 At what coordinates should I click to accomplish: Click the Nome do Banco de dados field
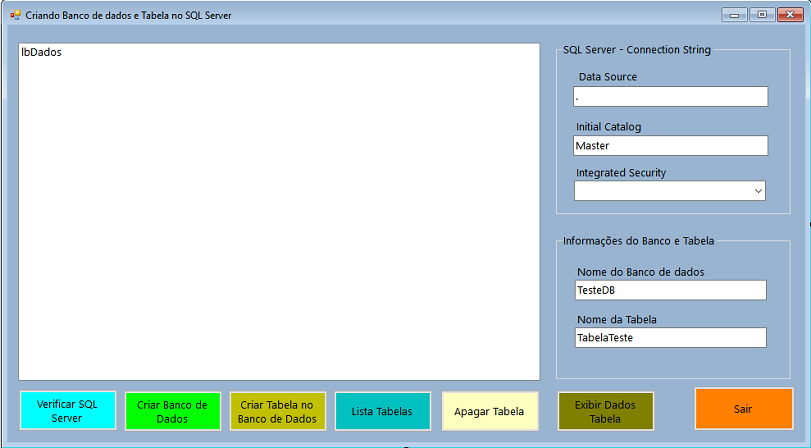[670, 290]
